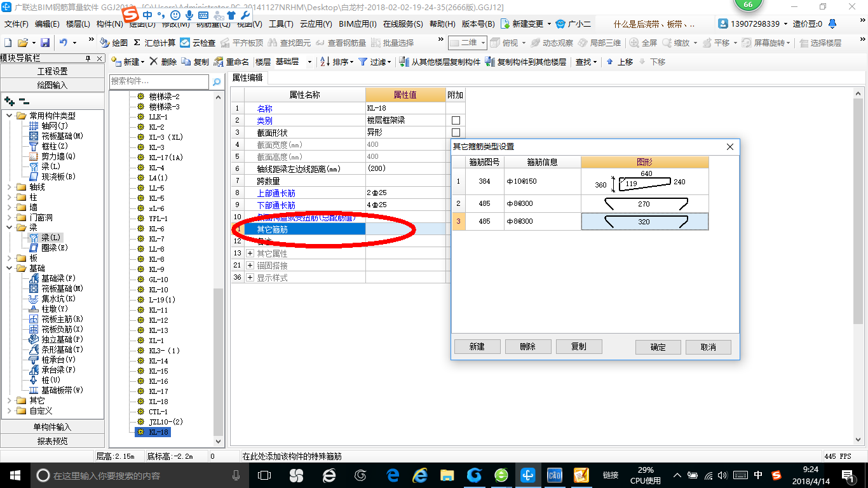
Task: Expand 其它 tree folder
Action: [9, 400]
